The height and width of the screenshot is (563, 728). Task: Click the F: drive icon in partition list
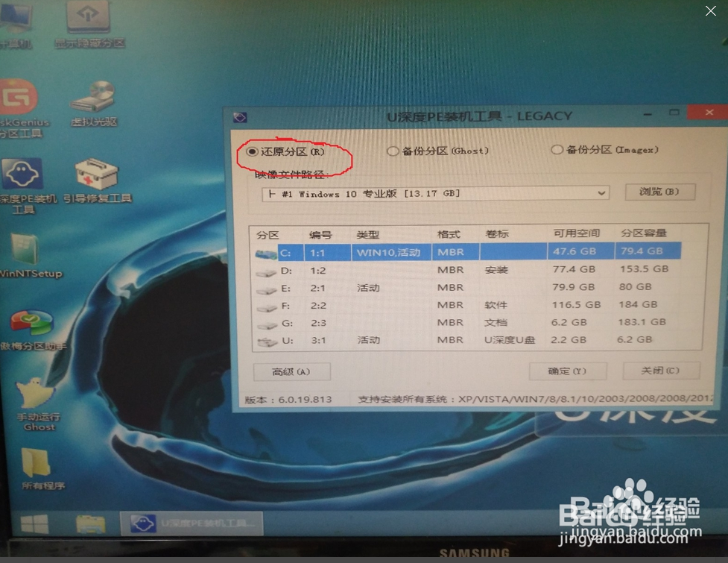point(267,307)
